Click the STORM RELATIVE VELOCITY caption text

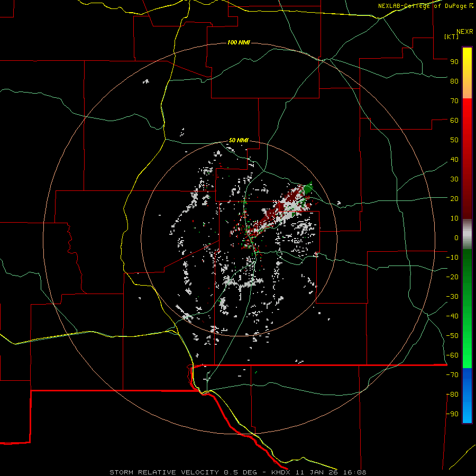[164, 472]
